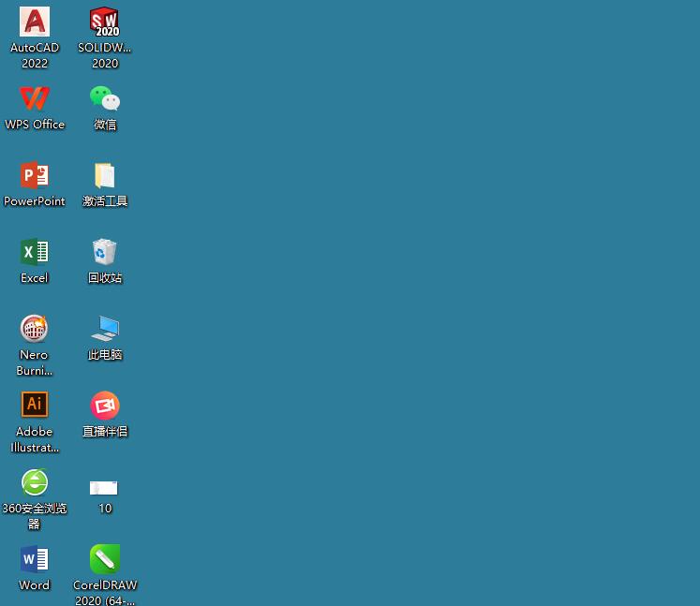
Task: Click the 'Adobe Illustrat...' label text
Action: tap(35, 439)
